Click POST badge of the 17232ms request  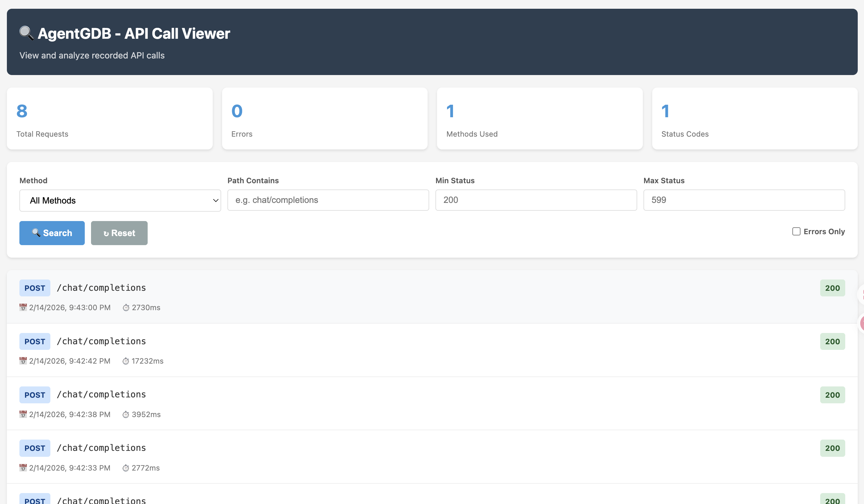(35, 342)
